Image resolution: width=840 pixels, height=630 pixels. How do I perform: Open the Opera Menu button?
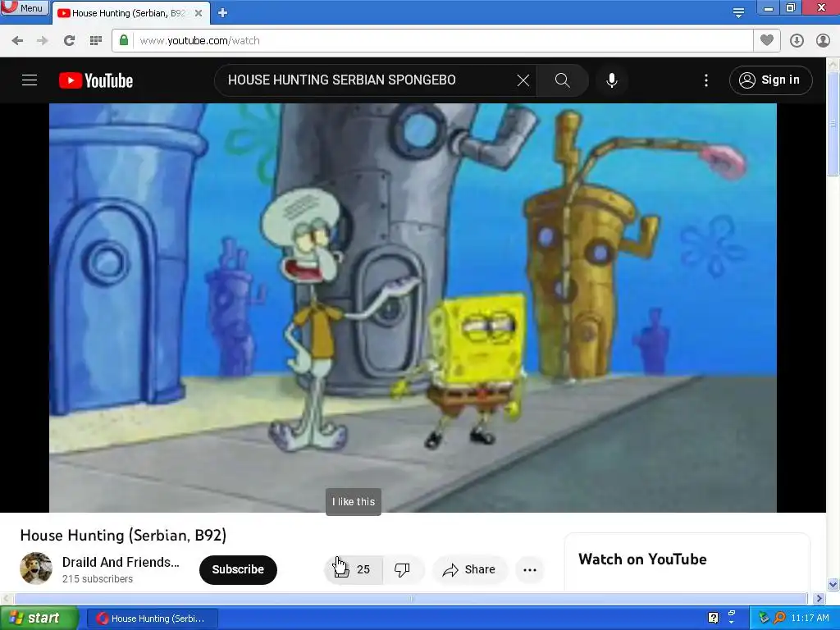25,7
